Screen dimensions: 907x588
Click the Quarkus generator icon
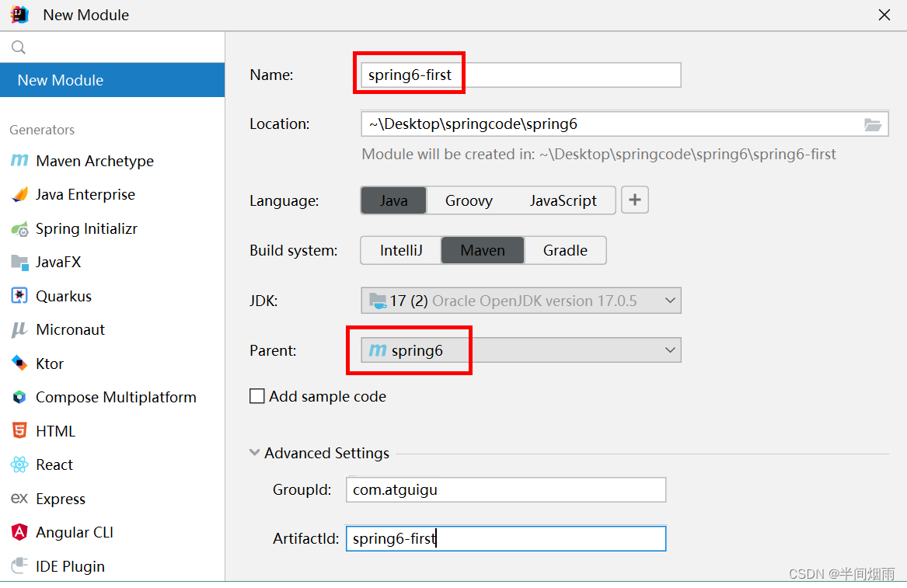[x=19, y=296]
